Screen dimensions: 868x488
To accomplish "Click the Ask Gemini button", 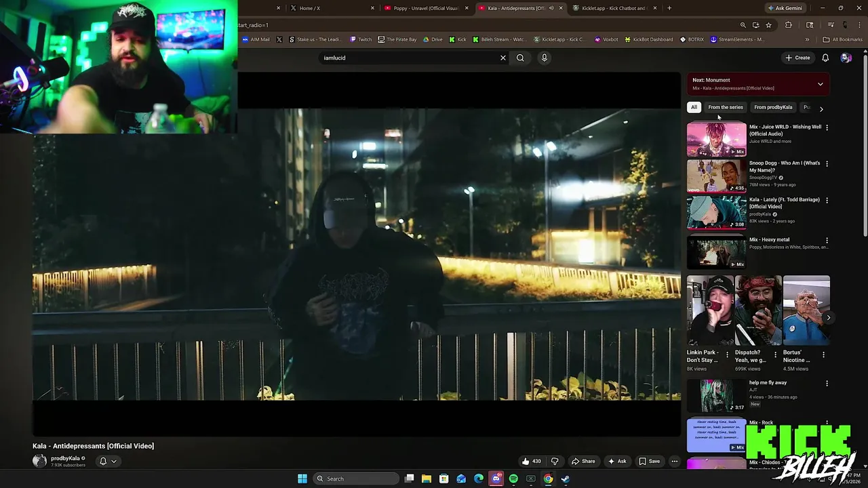I will pos(785,8).
